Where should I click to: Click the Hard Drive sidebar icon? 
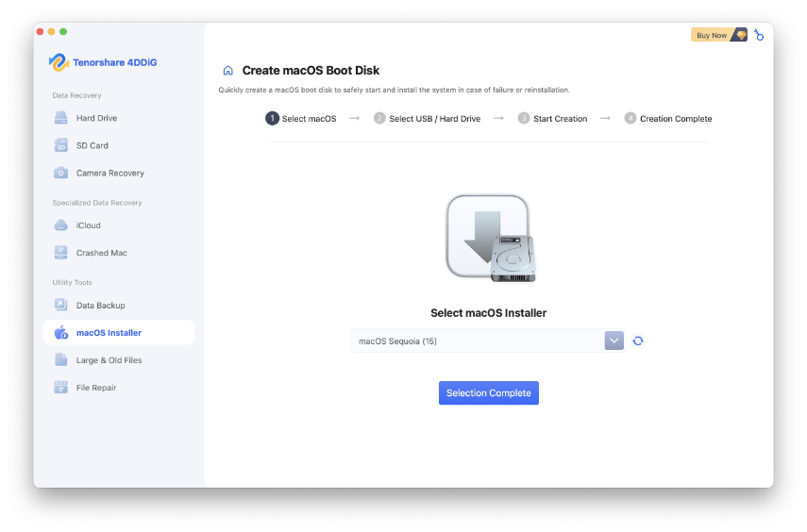pos(60,118)
